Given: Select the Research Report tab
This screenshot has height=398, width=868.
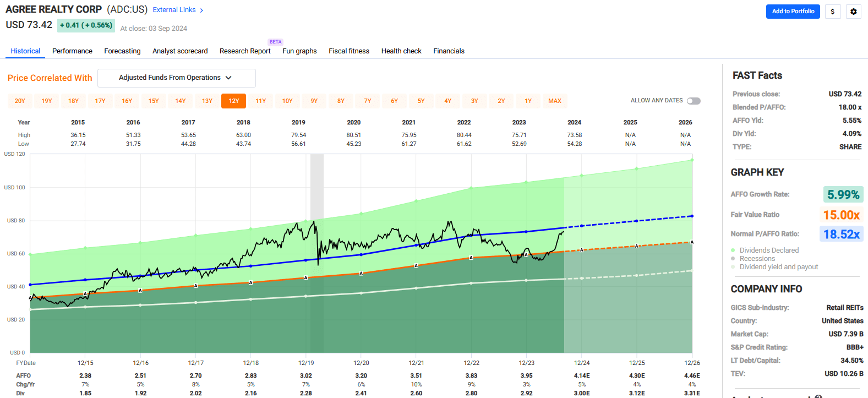Looking at the screenshot, I should 245,51.
